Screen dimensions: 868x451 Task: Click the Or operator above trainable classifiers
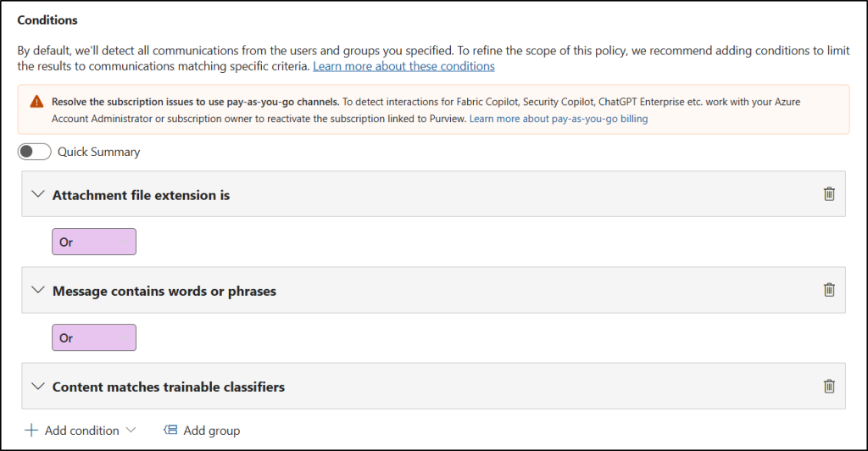[x=94, y=337]
